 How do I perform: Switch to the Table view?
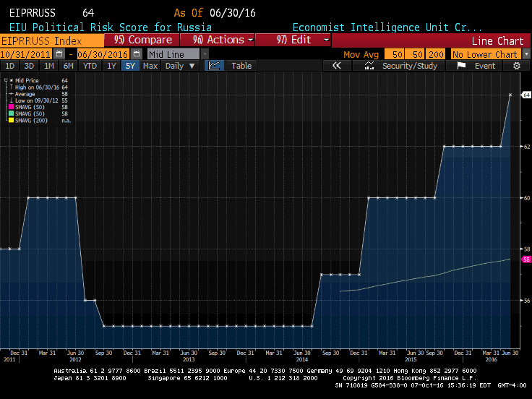[x=241, y=66]
